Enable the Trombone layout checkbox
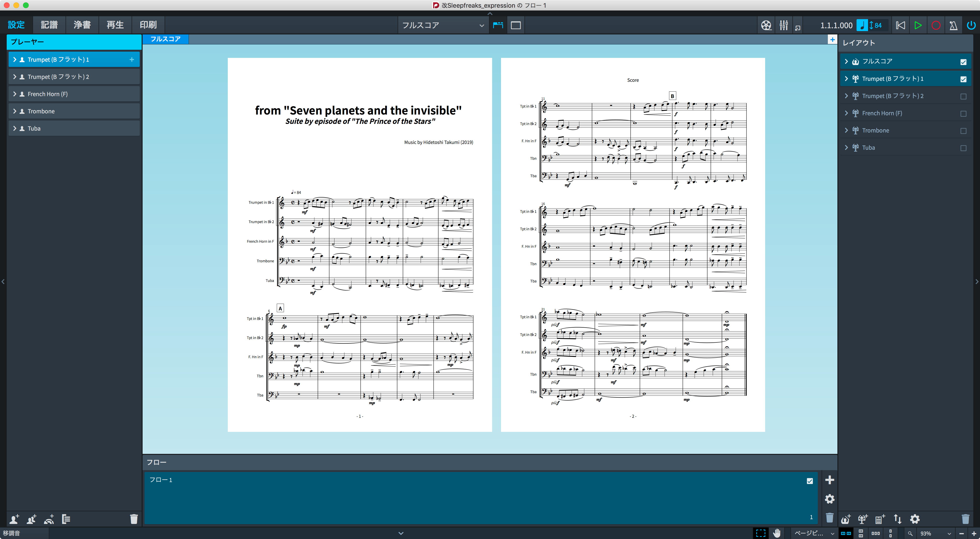This screenshot has width=980, height=539. point(963,131)
